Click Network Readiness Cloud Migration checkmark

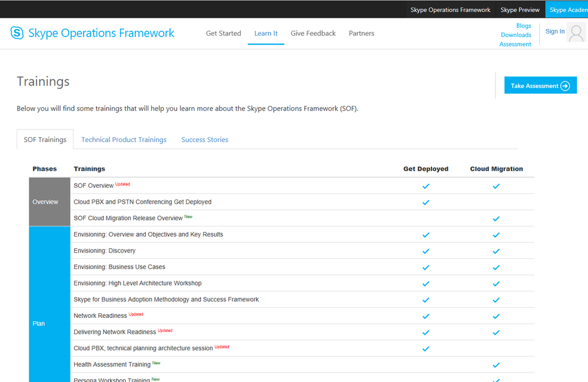click(496, 316)
